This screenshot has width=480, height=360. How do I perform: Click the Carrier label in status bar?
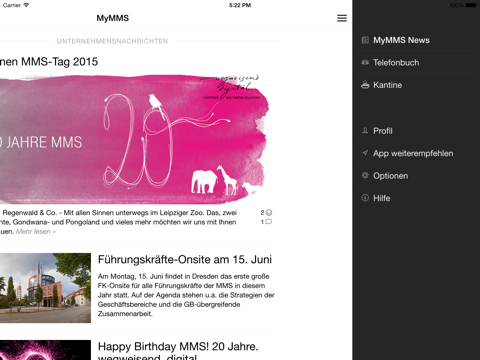pos(12,5)
